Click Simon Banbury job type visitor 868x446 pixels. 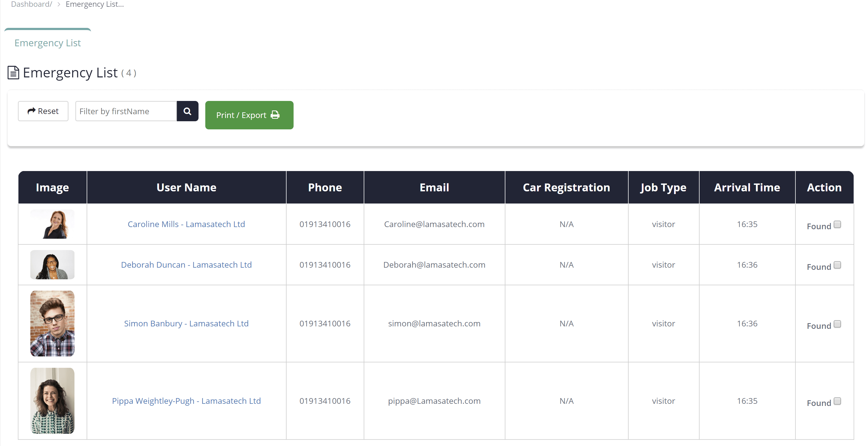[664, 323]
